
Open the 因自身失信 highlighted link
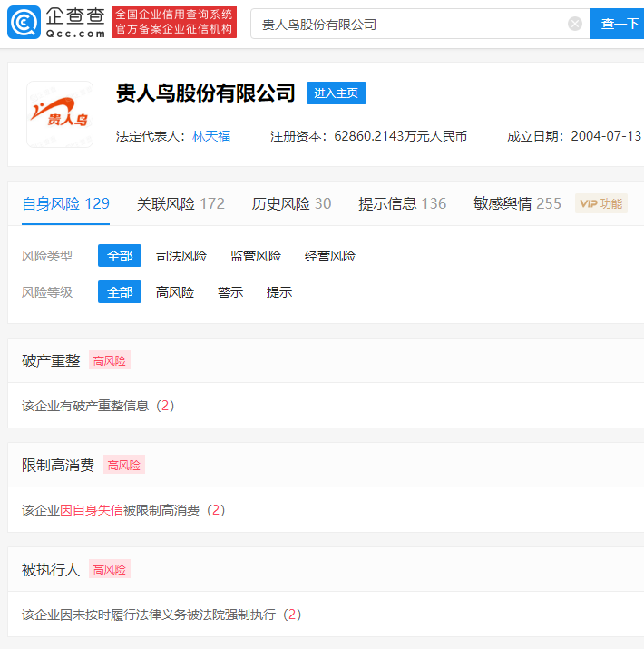tap(92, 510)
